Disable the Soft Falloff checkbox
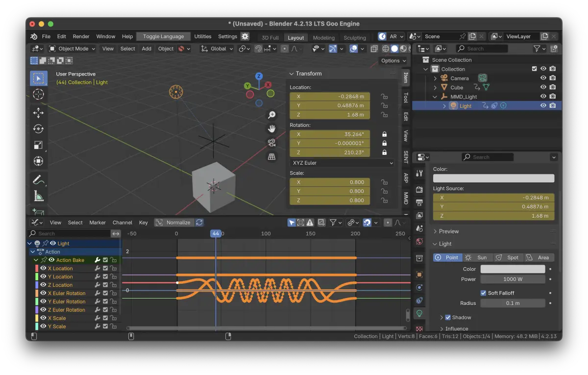588x375 pixels. tap(483, 293)
